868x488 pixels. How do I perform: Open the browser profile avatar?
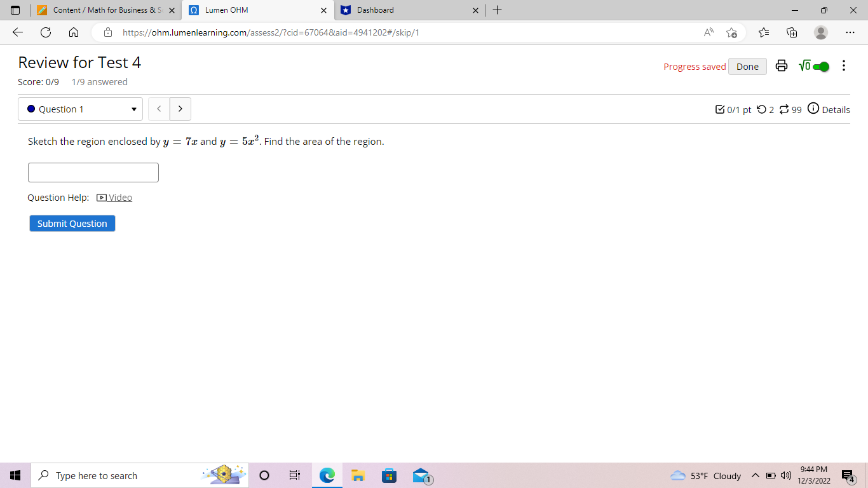click(x=821, y=32)
